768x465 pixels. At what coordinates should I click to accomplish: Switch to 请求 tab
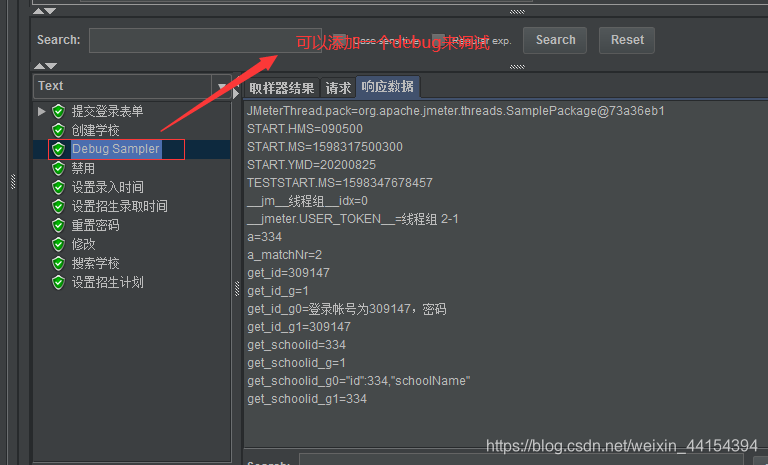tap(338, 88)
